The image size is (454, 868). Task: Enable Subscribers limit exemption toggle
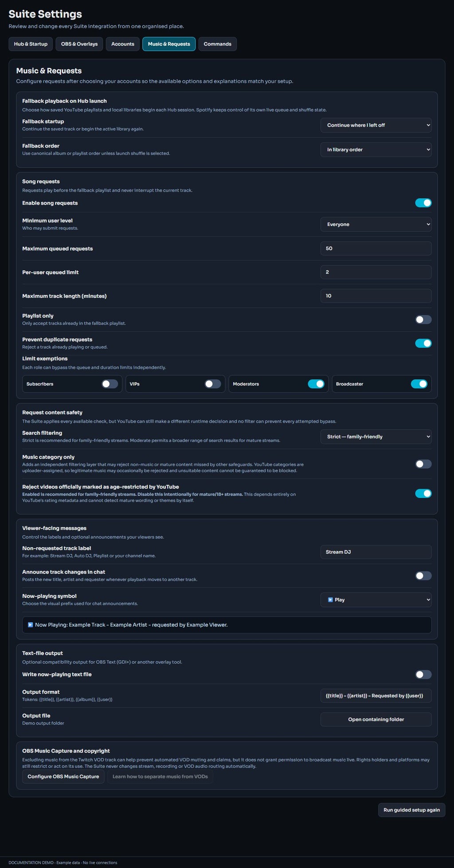[x=110, y=384]
